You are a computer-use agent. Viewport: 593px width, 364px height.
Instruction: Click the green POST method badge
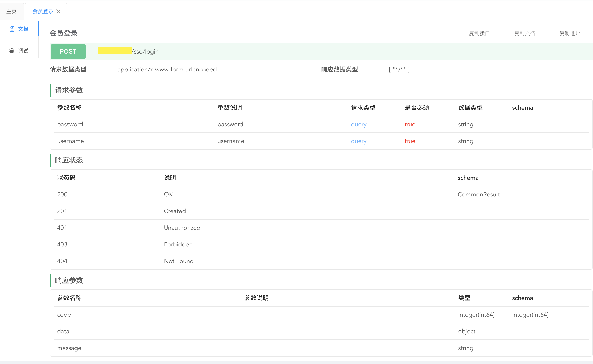click(68, 51)
